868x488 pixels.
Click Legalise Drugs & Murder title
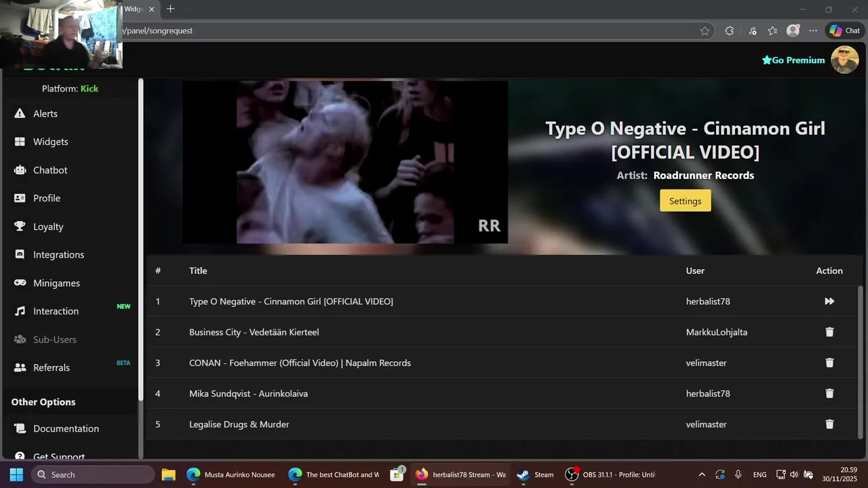(239, 424)
